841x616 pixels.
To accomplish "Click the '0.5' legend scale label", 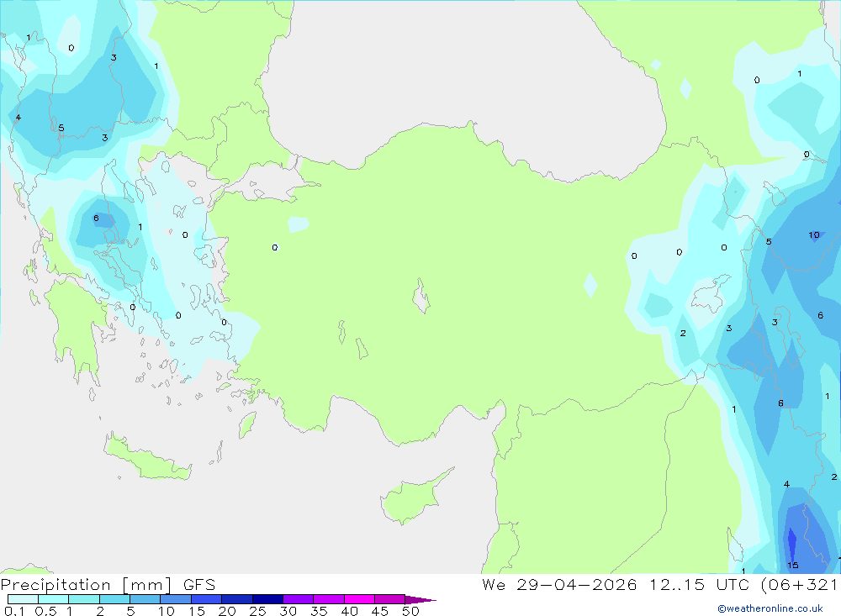I will click(x=45, y=611).
